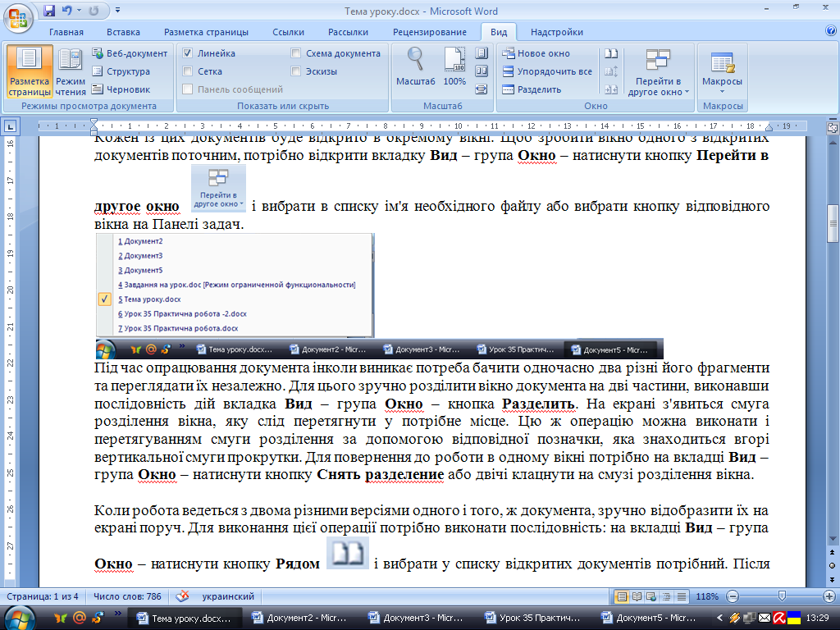This screenshot has width=840, height=630.
Task: Switch to Урок 35 Практич taskbar window
Action: click(x=532, y=619)
